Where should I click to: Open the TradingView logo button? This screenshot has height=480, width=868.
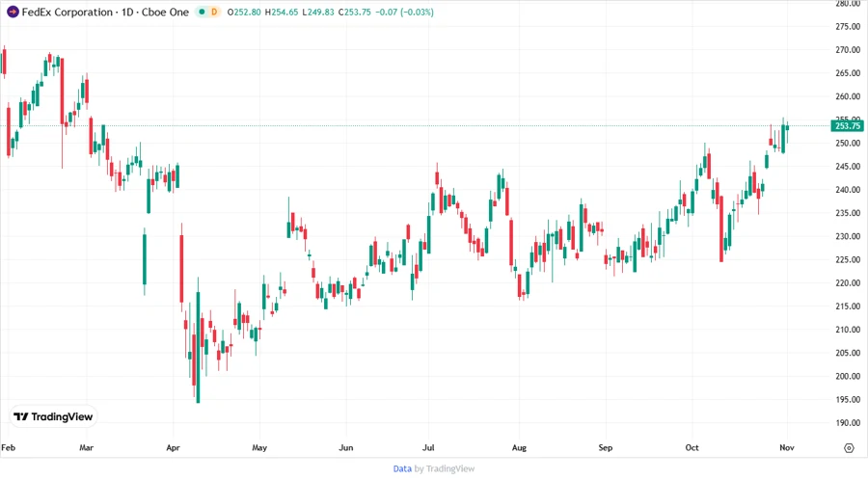pyautogui.click(x=53, y=416)
